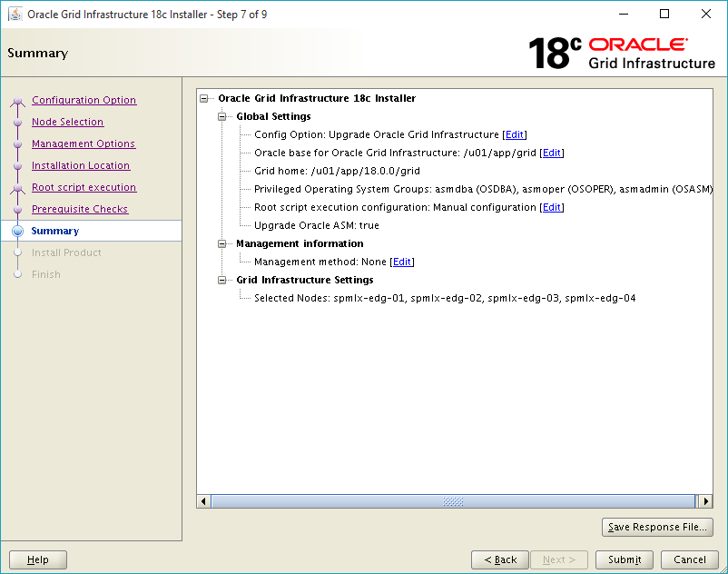Return to Root script execution step
728x574 pixels.
[x=84, y=187]
